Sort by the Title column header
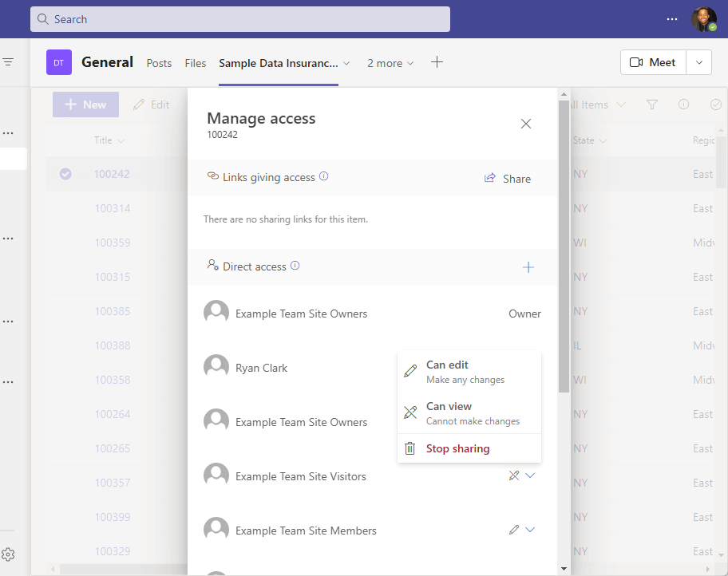 [109, 140]
